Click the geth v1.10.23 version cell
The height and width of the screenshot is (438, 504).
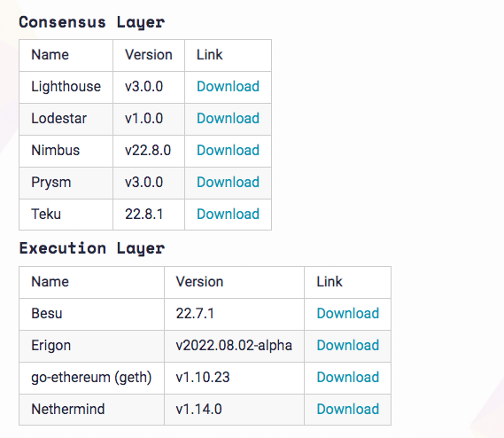click(x=234, y=378)
